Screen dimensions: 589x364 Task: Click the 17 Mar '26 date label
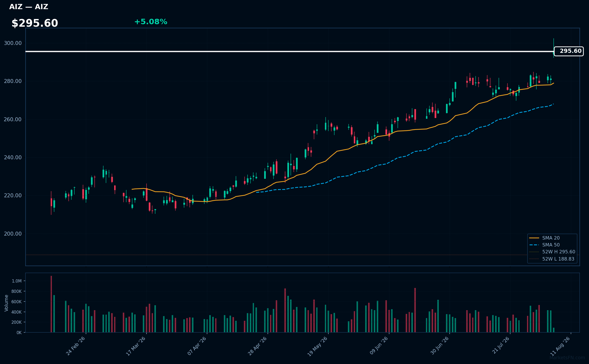point(136,346)
